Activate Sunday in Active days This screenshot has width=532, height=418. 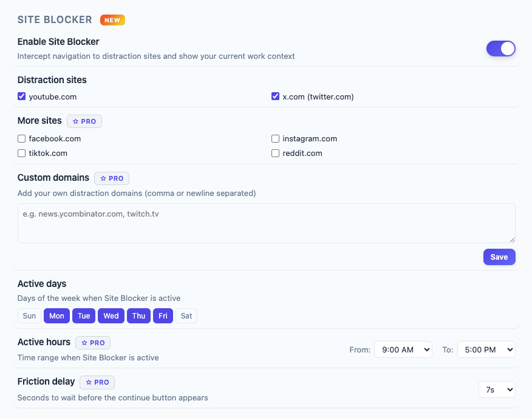click(29, 315)
